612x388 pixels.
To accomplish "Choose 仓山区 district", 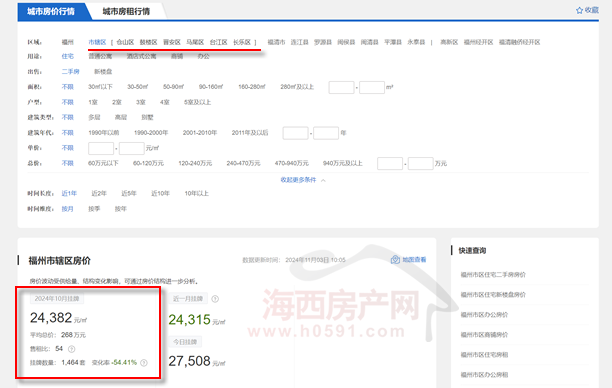I will [125, 42].
